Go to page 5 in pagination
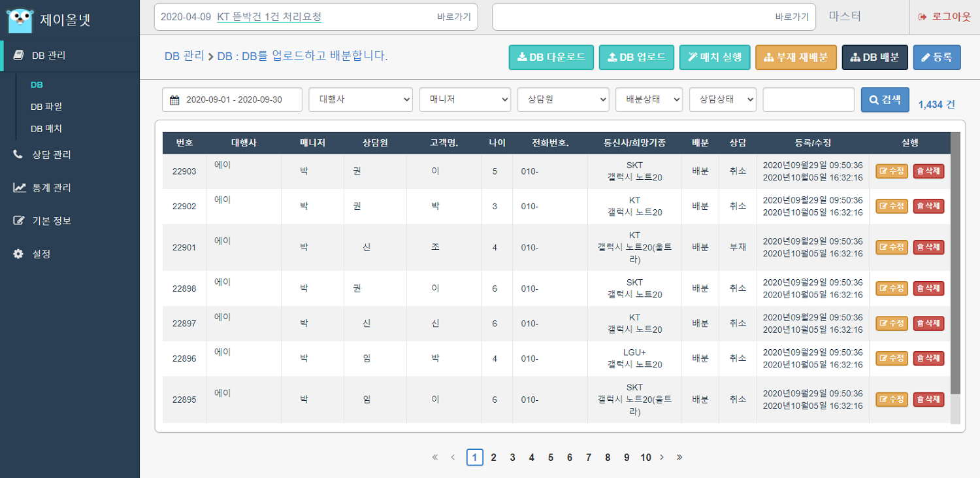 pyautogui.click(x=551, y=457)
